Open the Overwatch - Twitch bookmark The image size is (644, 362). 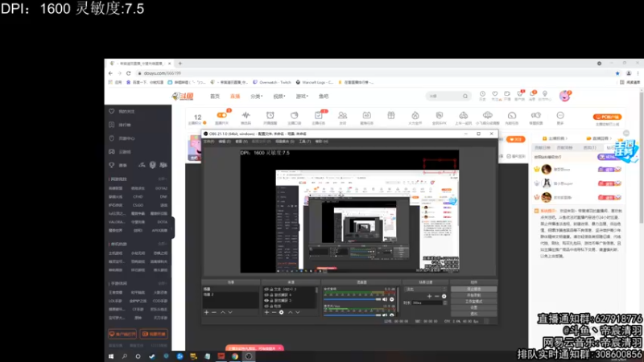coord(272,82)
